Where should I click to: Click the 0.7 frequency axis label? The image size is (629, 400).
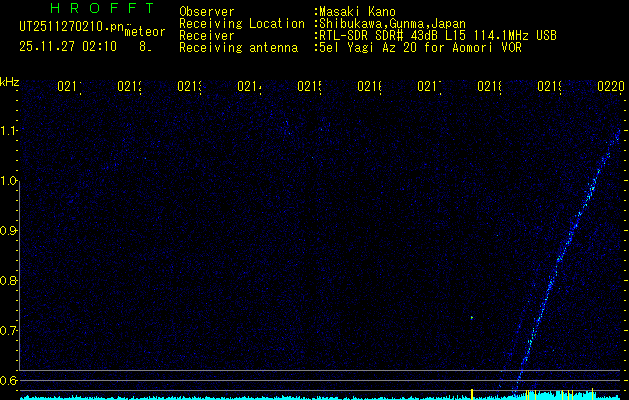pyautogui.click(x=8, y=331)
